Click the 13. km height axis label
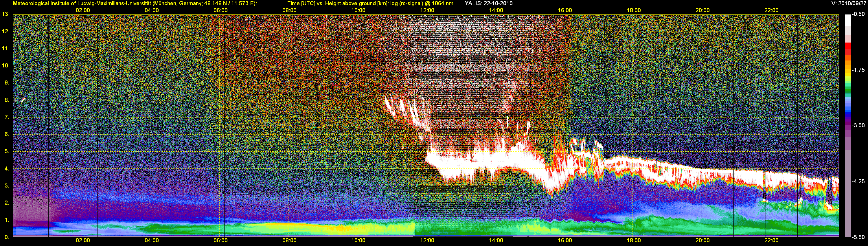 [5, 14]
